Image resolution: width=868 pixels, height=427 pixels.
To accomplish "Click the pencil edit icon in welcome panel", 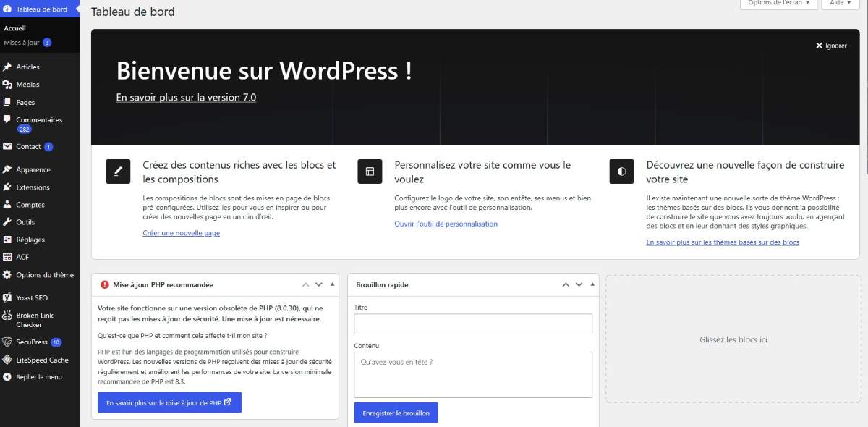I will (118, 172).
